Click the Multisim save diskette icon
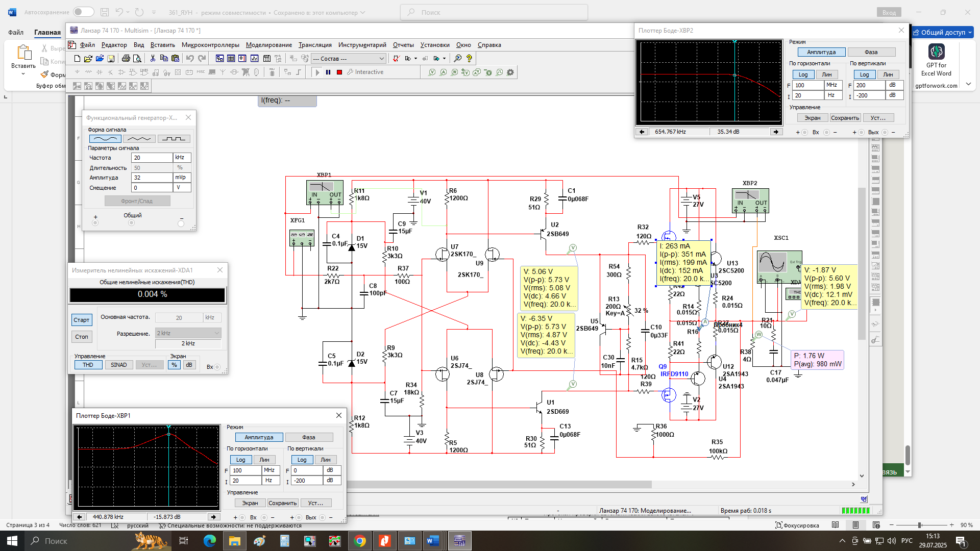Screen dimensions: 980x551 pyautogui.click(x=111, y=59)
